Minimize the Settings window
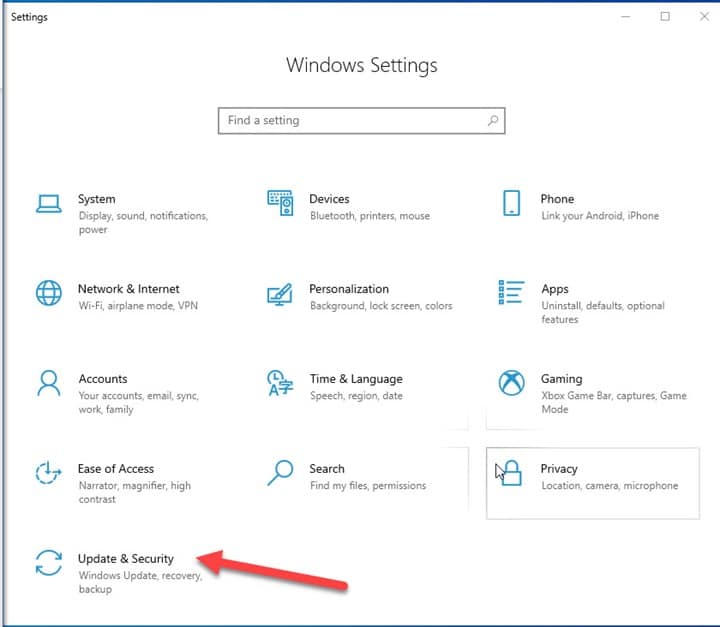This screenshot has height=627, width=720. 625,17
